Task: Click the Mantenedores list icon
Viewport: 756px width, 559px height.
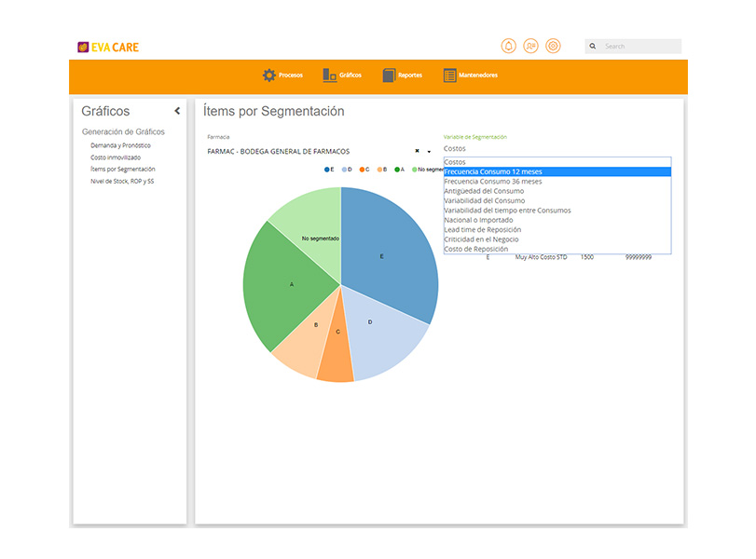Action: pos(449,75)
